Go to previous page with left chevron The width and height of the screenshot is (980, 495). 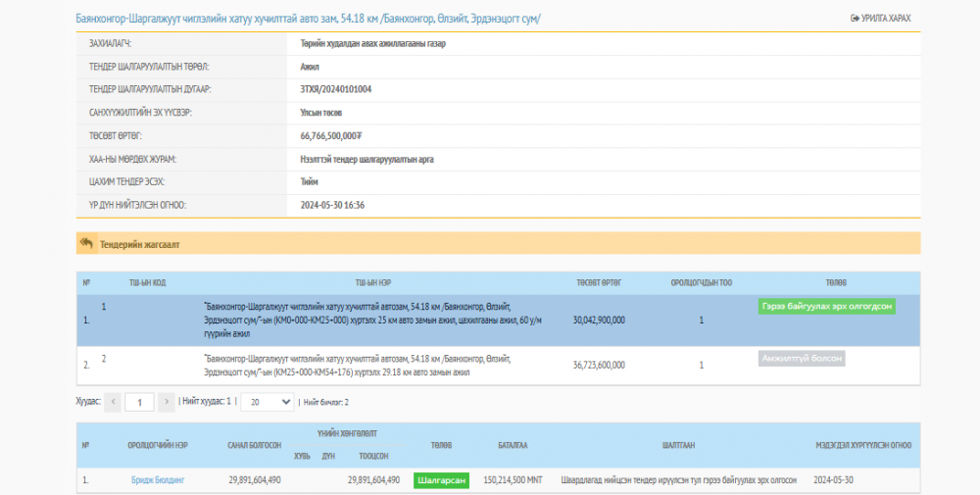click(x=113, y=402)
